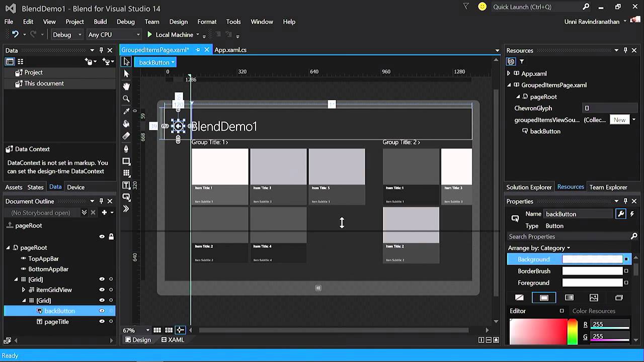Click the Search Properties field
Image resolution: width=644 pixels, height=362 pixels.
(568, 236)
